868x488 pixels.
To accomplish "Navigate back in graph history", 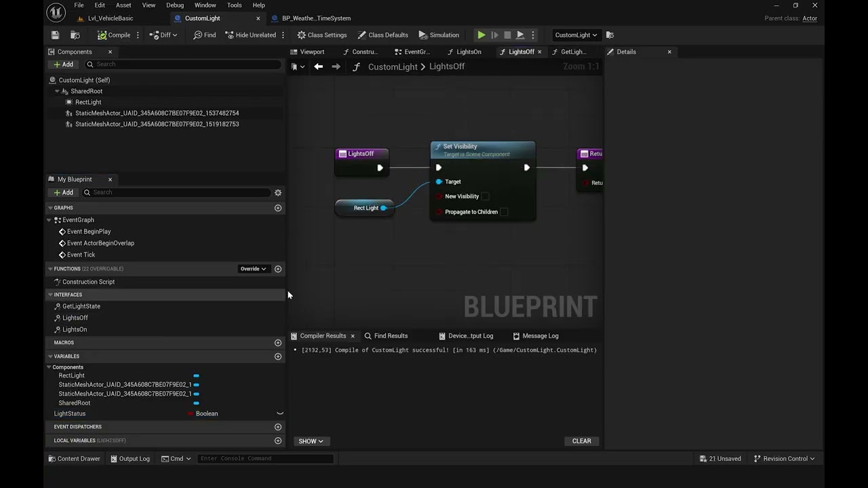I will [x=318, y=66].
